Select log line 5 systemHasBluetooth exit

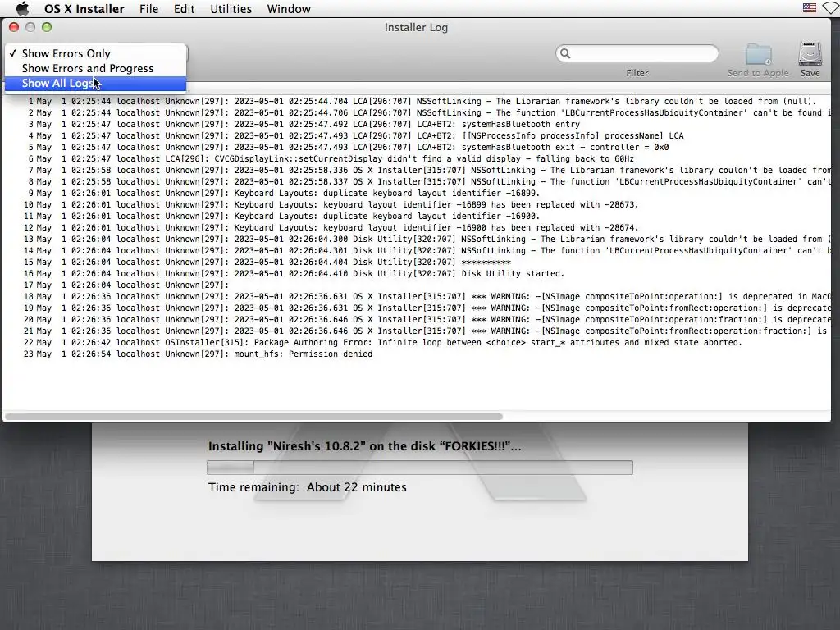tap(348, 148)
